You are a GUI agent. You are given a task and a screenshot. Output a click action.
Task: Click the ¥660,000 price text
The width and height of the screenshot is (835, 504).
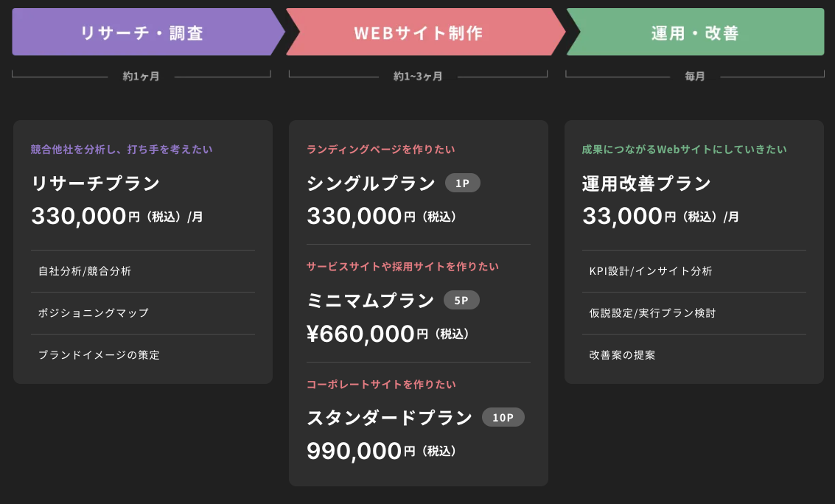[361, 334]
